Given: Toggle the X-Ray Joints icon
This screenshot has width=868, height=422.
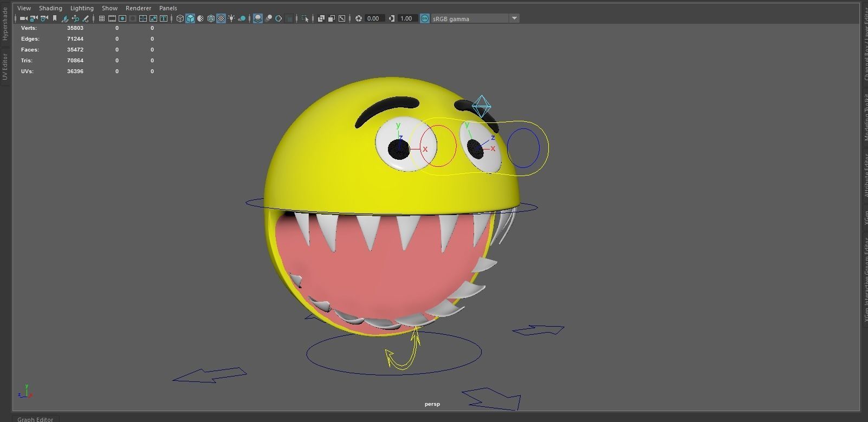Looking at the screenshot, I should pyautogui.click(x=342, y=18).
